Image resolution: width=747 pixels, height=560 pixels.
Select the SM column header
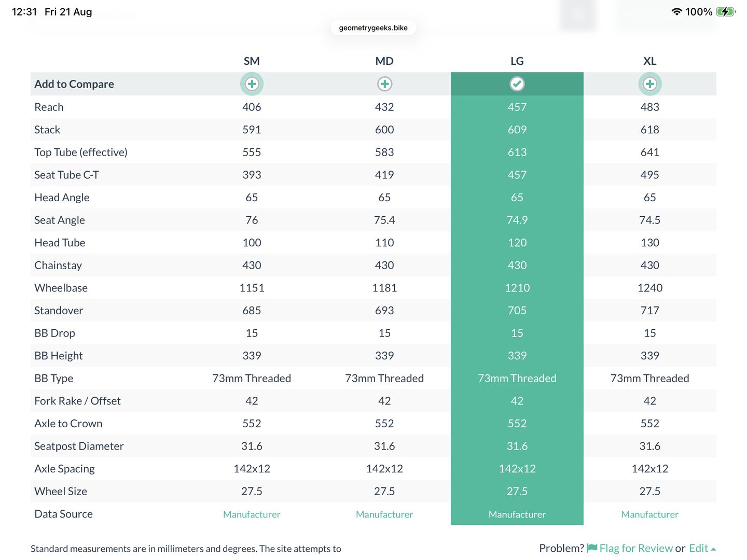[252, 61]
